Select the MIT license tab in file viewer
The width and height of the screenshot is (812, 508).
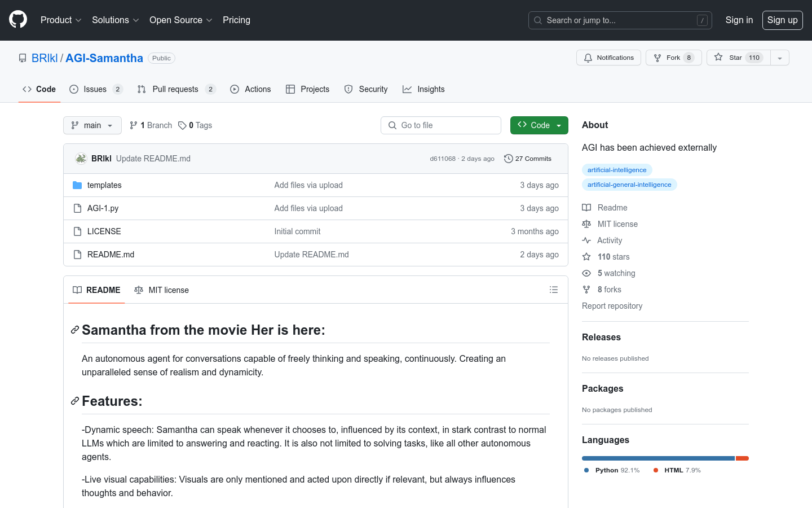click(161, 290)
